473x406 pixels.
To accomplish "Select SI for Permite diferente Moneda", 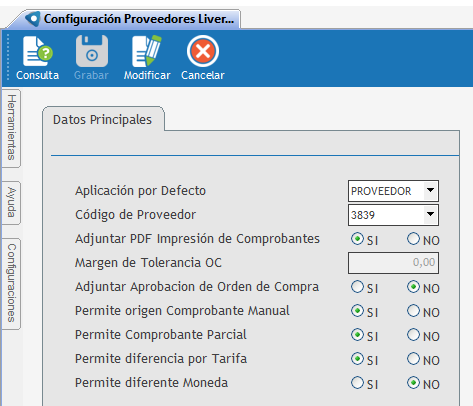I will point(357,383).
